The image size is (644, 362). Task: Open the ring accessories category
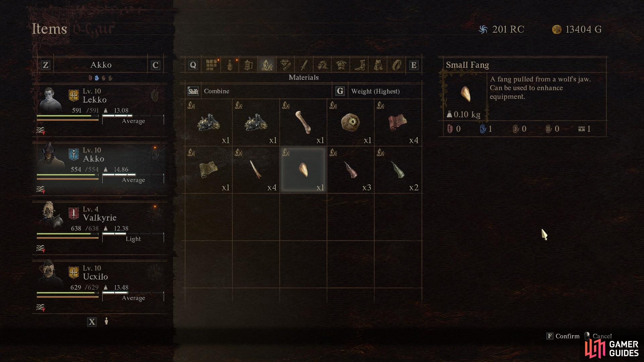tap(396, 65)
